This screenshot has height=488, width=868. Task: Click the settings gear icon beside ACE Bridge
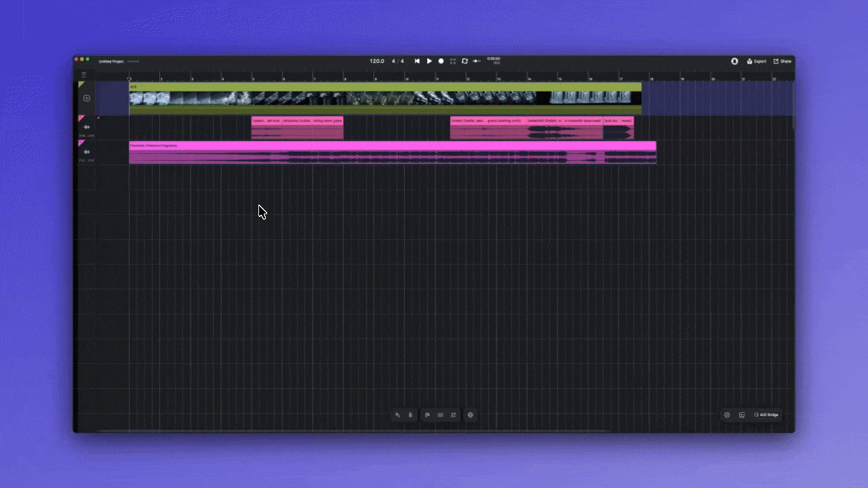click(727, 415)
